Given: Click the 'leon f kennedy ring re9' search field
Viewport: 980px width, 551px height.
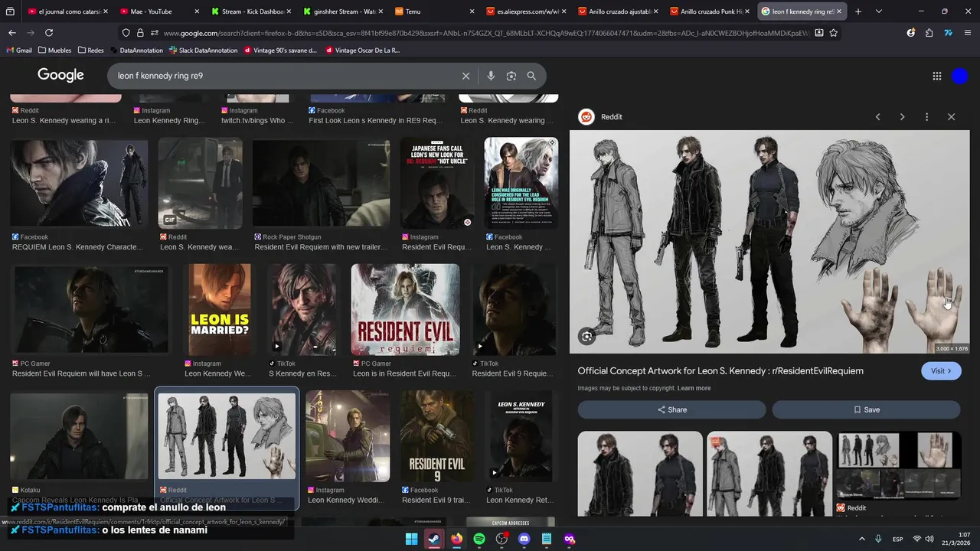Looking at the screenshot, I should 283,76.
